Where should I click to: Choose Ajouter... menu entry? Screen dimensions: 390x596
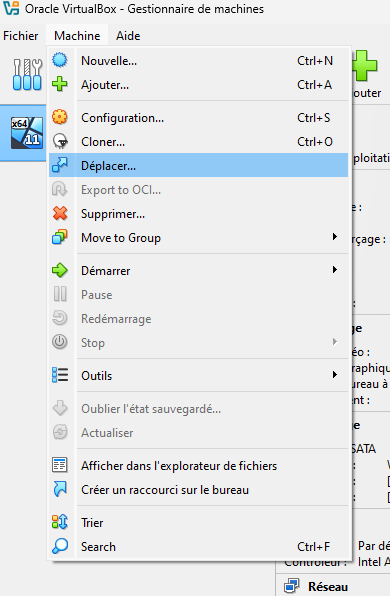point(198,84)
